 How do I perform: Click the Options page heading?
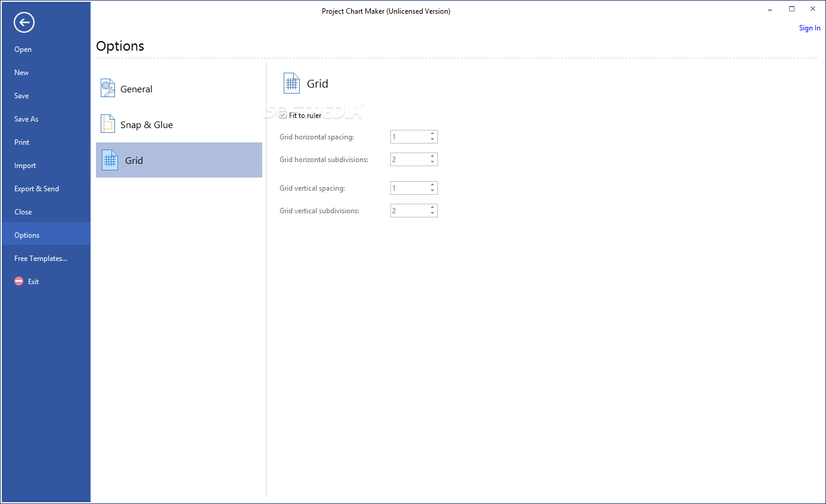[x=120, y=46]
